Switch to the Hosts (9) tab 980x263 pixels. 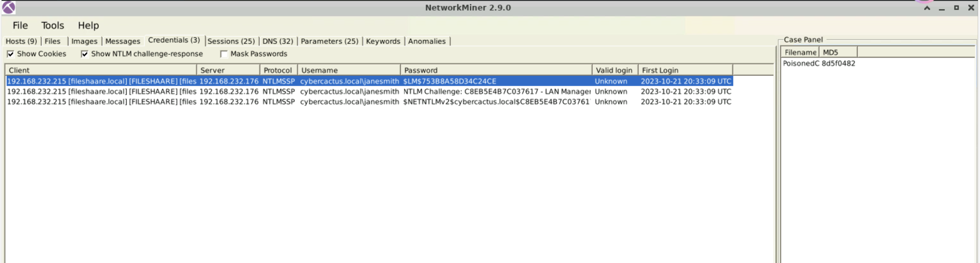[x=21, y=41]
